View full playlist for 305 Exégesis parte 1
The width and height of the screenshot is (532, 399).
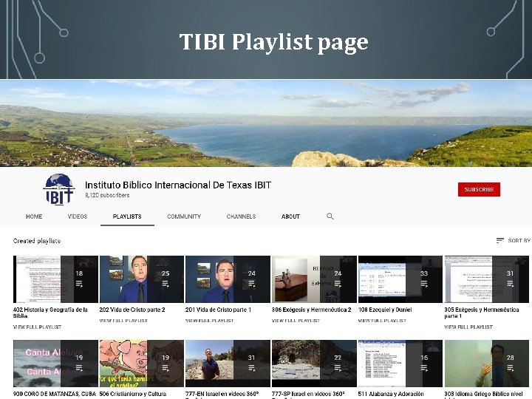coord(468,327)
